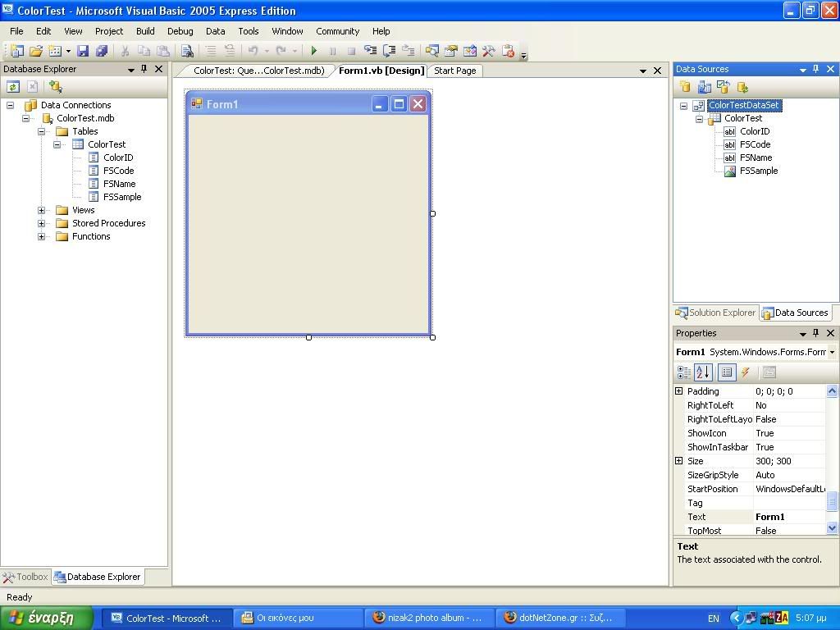Open Database Explorer window position dropdown

tap(130, 70)
